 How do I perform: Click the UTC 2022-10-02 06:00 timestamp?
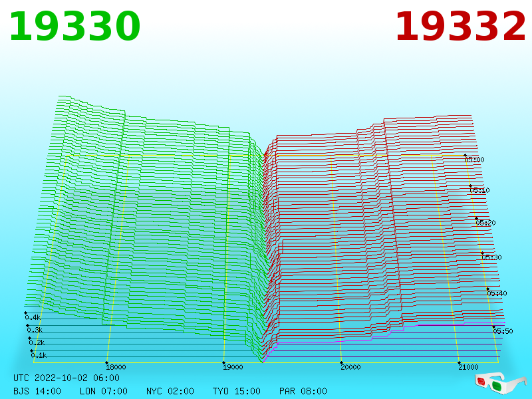(x=66, y=378)
